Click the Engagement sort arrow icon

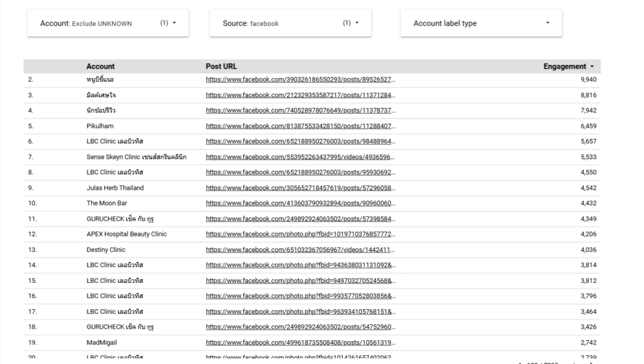pyautogui.click(x=592, y=67)
